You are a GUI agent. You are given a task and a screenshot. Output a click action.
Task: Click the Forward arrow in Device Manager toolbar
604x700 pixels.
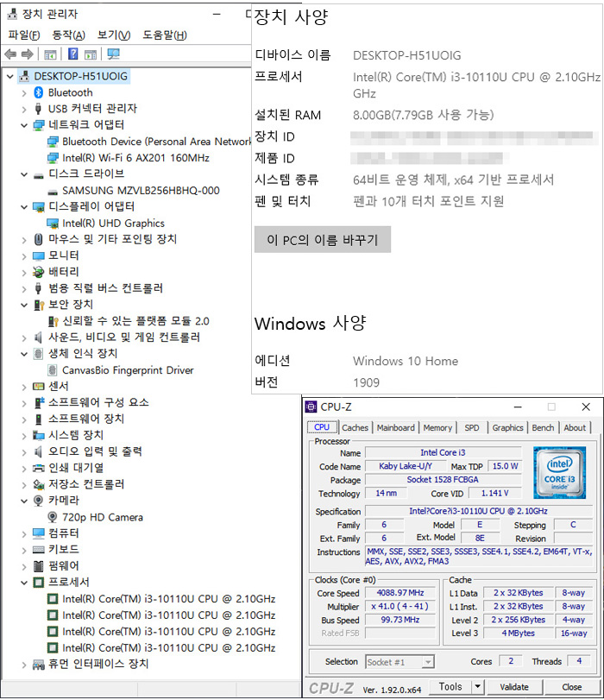pyautogui.click(x=28, y=54)
